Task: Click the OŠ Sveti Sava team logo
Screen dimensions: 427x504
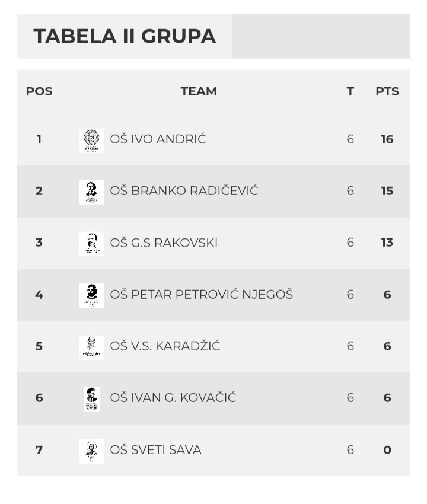Action: (91, 451)
